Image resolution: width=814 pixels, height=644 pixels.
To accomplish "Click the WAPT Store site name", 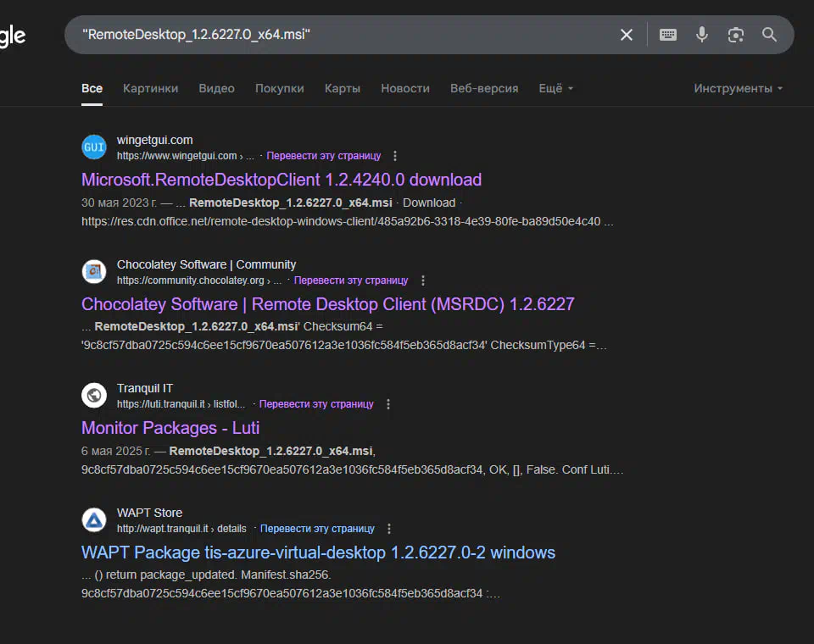I will click(149, 513).
